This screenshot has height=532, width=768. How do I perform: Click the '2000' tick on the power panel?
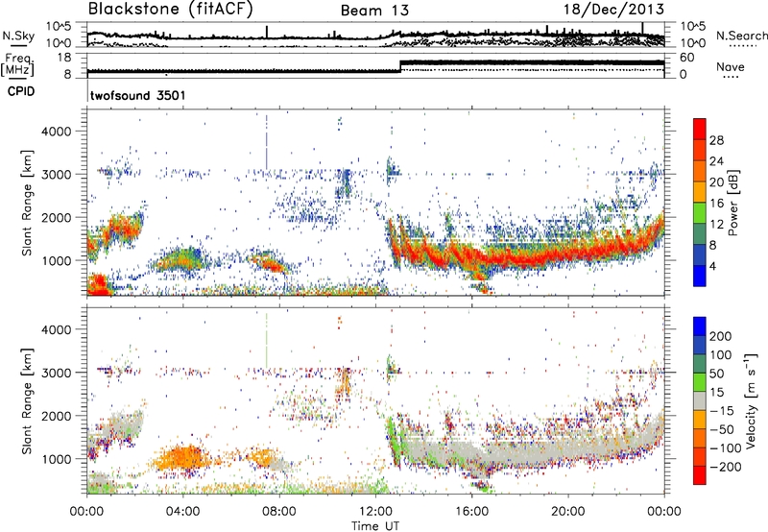57,217
